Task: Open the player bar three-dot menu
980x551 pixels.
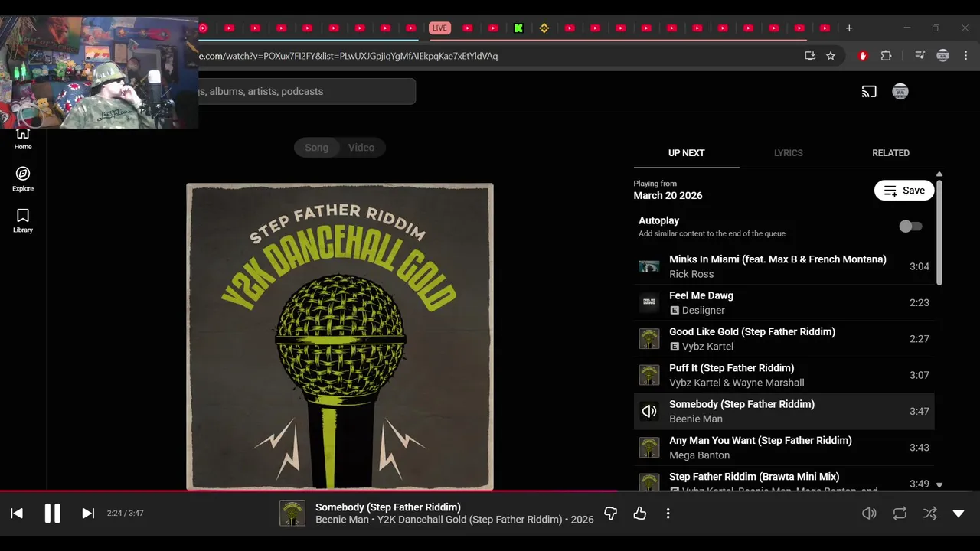Action: click(668, 514)
